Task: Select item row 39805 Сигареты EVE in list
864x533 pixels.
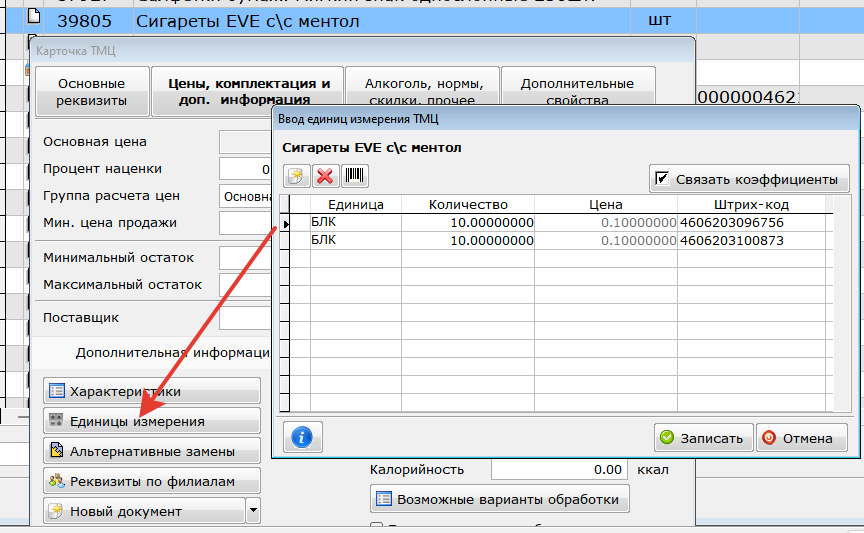Action: click(x=434, y=21)
